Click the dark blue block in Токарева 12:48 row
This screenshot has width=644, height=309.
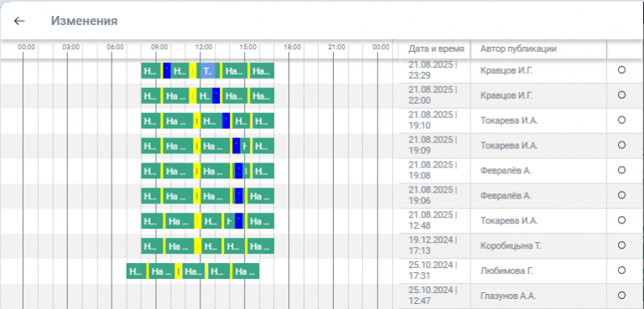point(239,221)
